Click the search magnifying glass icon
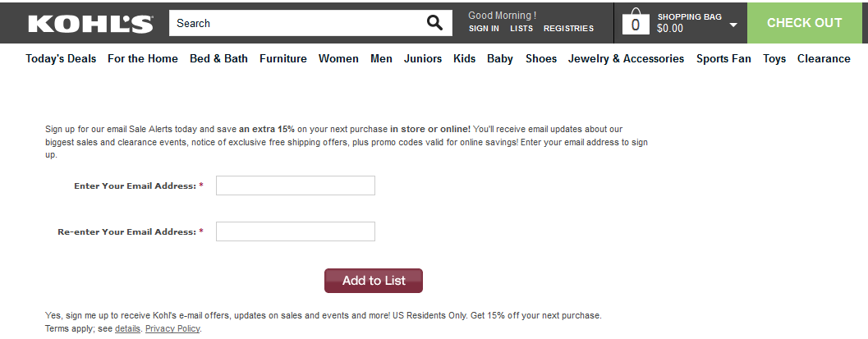The width and height of the screenshot is (868, 339). point(434,23)
